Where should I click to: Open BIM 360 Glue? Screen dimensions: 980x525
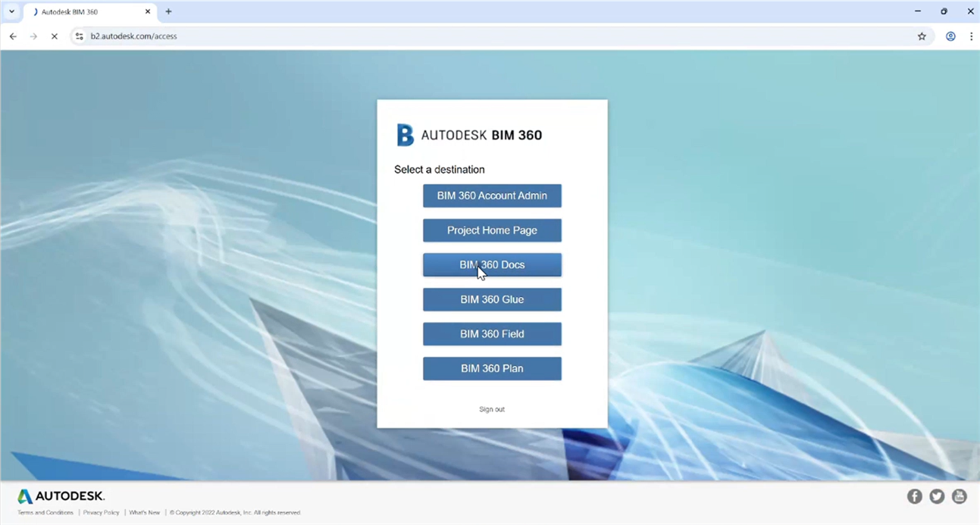click(x=492, y=299)
